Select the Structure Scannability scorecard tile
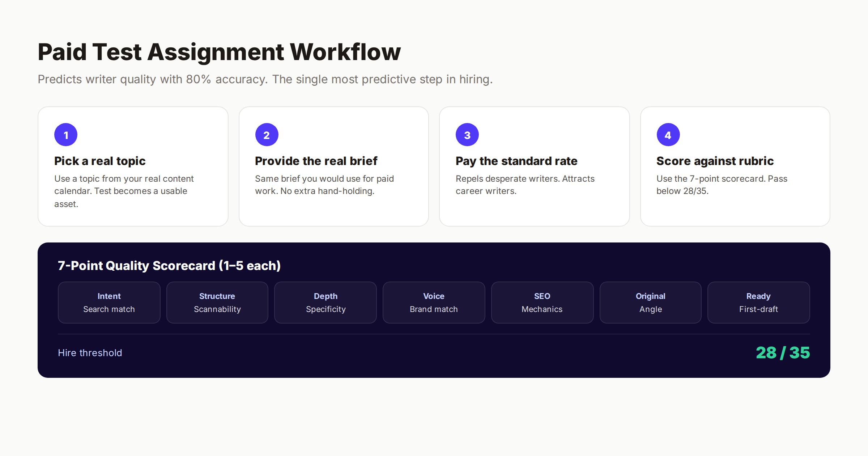The image size is (868, 456). 217,303
